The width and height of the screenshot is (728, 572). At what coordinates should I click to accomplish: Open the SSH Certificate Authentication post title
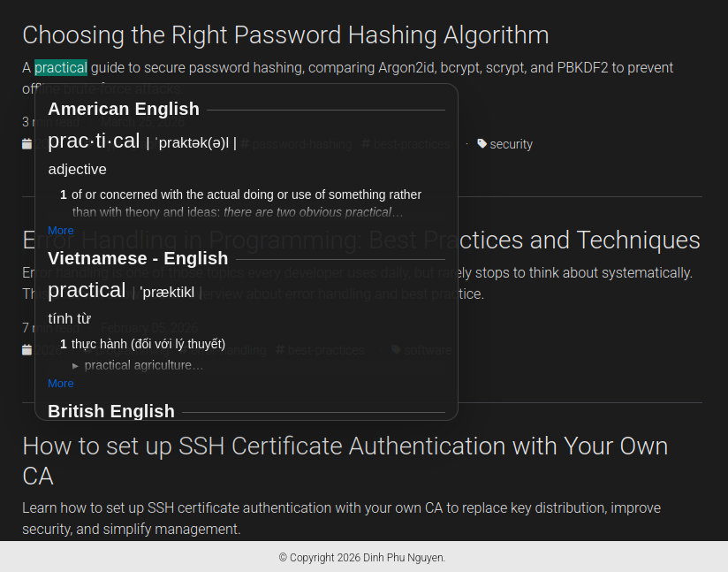pos(345,446)
